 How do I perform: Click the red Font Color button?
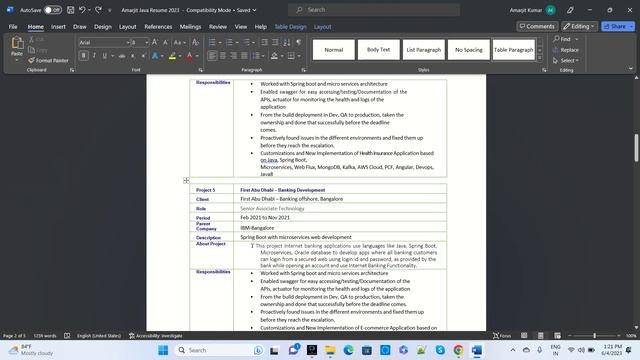(189, 56)
